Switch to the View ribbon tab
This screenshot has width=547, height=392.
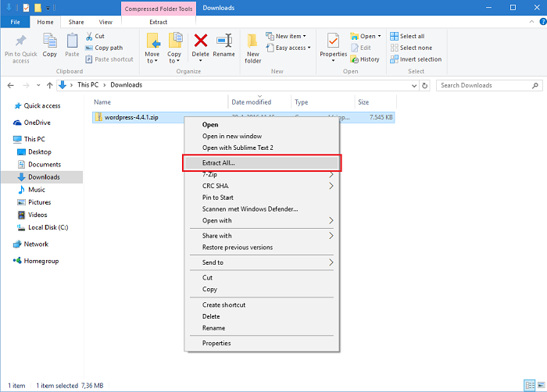(105, 22)
